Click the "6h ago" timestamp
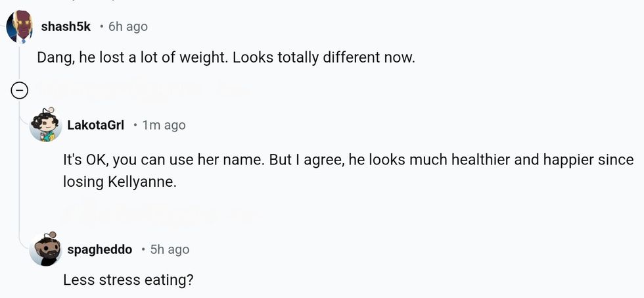This screenshot has height=298, width=644. (128, 27)
